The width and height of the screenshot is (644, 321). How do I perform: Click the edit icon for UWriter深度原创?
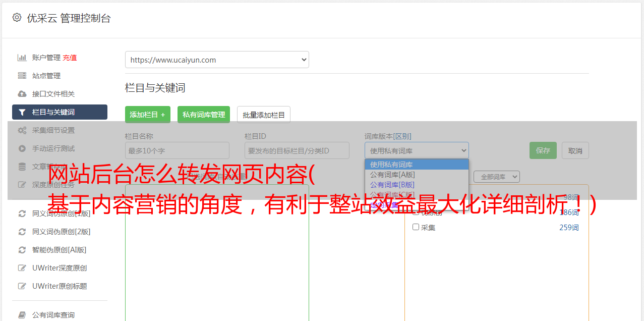pos(22,268)
